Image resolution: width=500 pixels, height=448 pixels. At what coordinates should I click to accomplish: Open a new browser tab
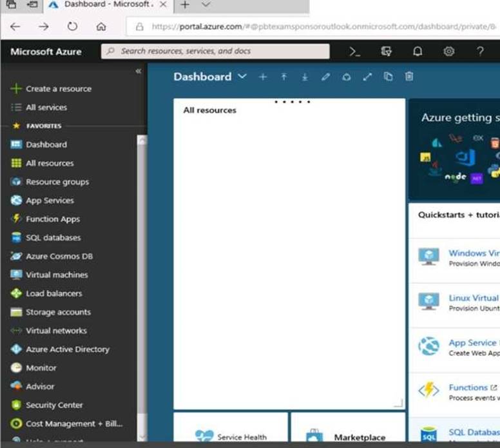point(185,5)
